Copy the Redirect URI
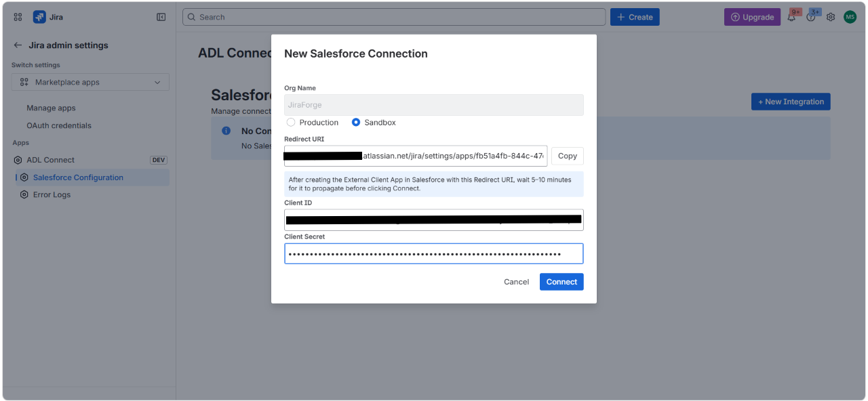The image size is (868, 401). click(568, 156)
